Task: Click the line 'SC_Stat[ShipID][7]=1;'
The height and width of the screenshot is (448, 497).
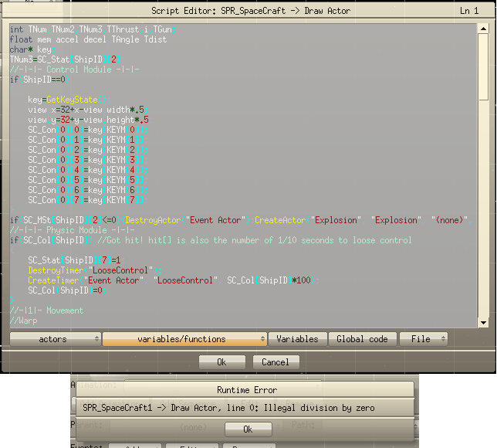Action: tap(76, 260)
